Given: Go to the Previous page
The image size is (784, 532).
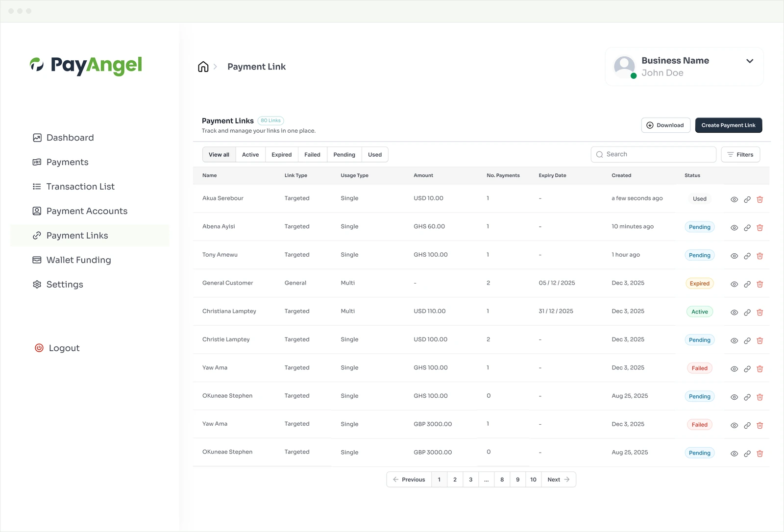Looking at the screenshot, I should click(x=409, y=480).
